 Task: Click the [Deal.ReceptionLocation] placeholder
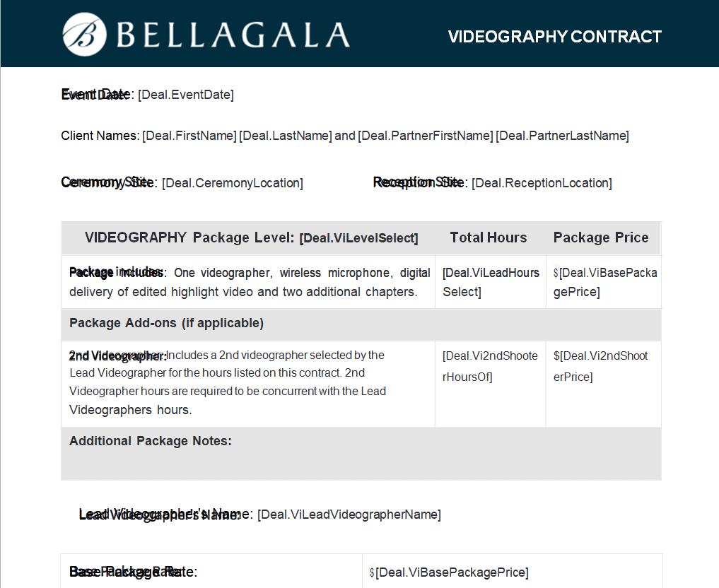click(x=542, y=183)
